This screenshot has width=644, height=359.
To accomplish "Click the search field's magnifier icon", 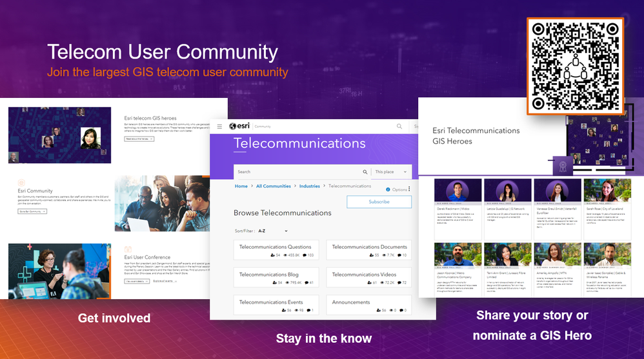I will (x=365, y=172).
